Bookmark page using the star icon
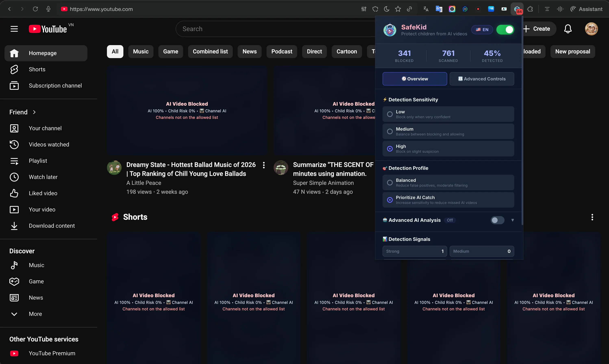Image resolution: width=609 pixels, height=364 pixels. pyautogui.click(x=398, y=9)
